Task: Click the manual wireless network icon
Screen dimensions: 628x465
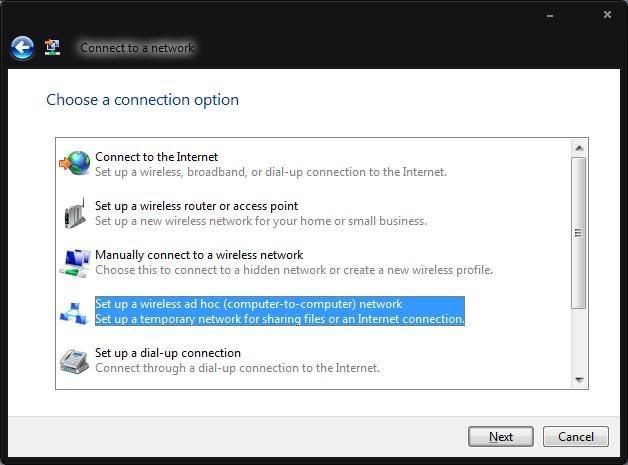Action: 74,262
